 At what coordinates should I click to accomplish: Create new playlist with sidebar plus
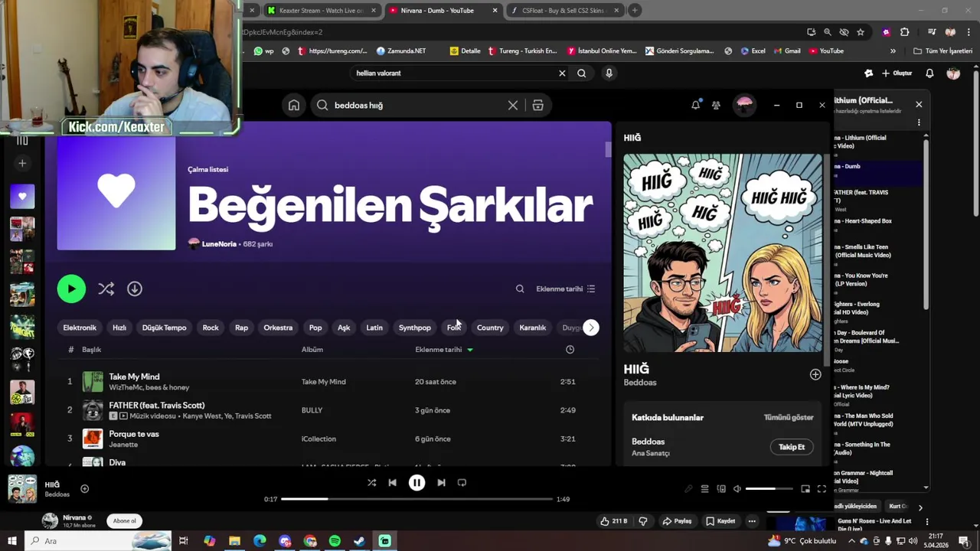[22, 163]
